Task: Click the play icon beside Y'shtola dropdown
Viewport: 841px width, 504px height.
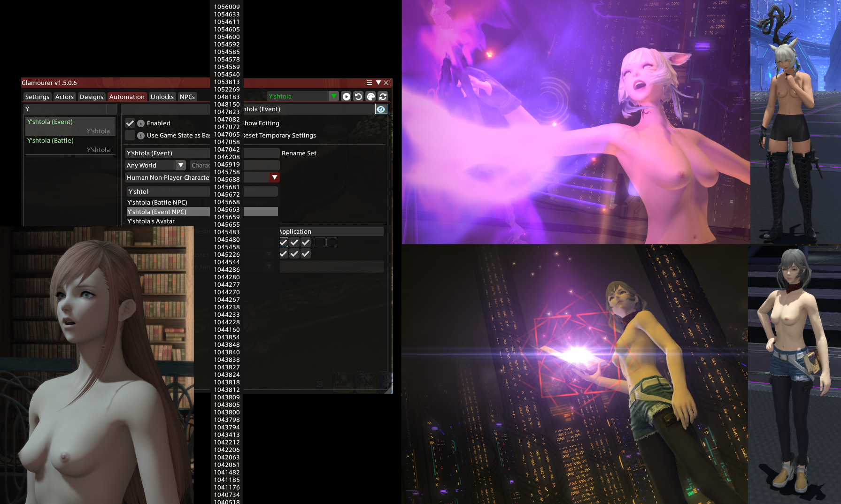Action: (x=346, y=96)
